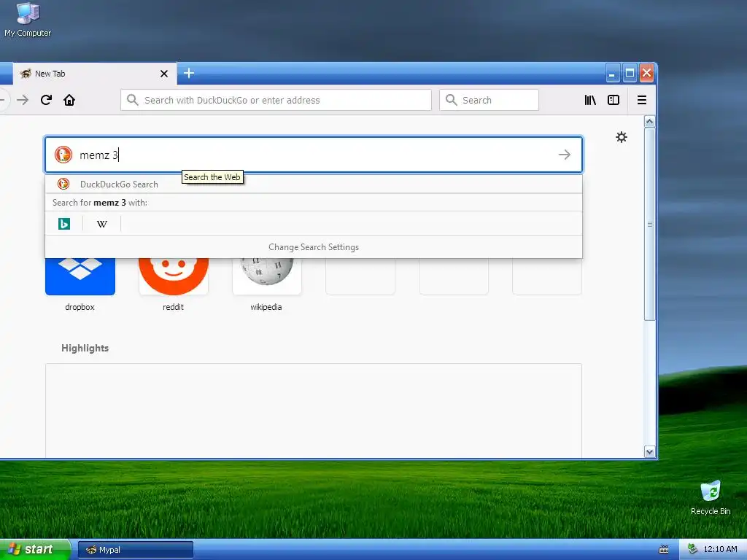Click the magnifier icon in toolbar Search box
The width and height of the screenshot is (747, 560).
coord(451,100)
